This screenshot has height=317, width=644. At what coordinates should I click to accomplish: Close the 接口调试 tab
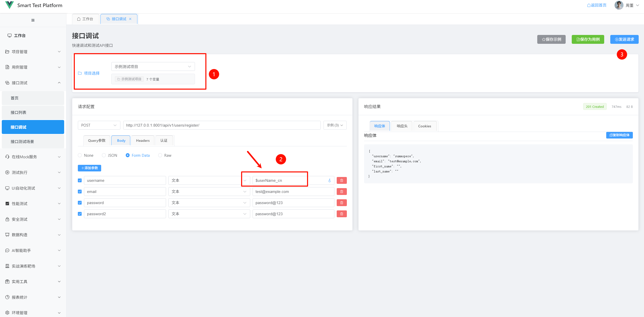click(x=130, y=19)
